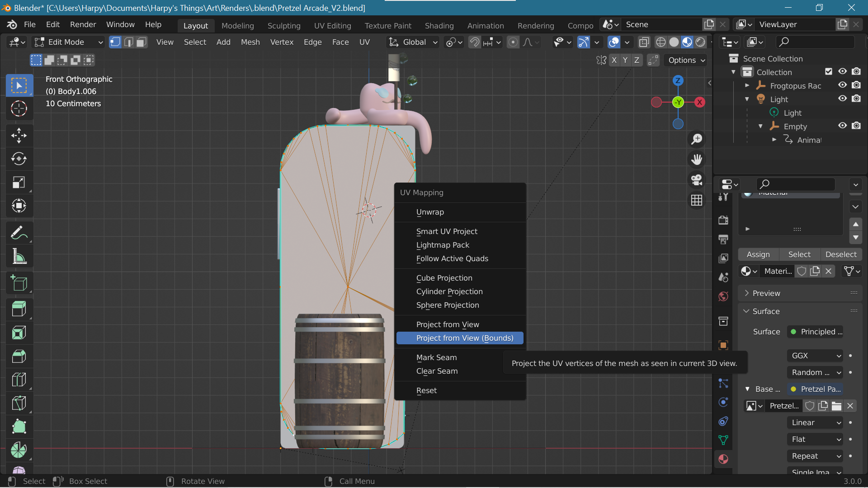Viewport: 868px width, 488px height.
Task: Click the Z axis gizmo circle
Action: pos(678,80)
